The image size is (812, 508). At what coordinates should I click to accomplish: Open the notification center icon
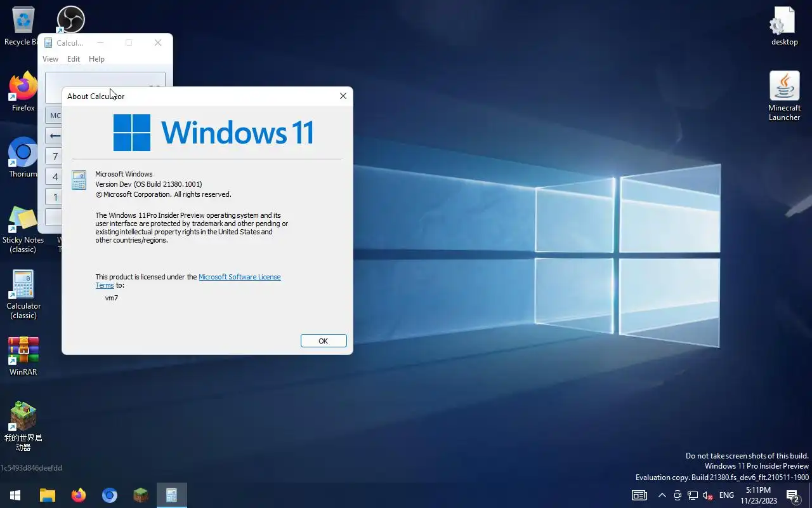coord(793,495)
